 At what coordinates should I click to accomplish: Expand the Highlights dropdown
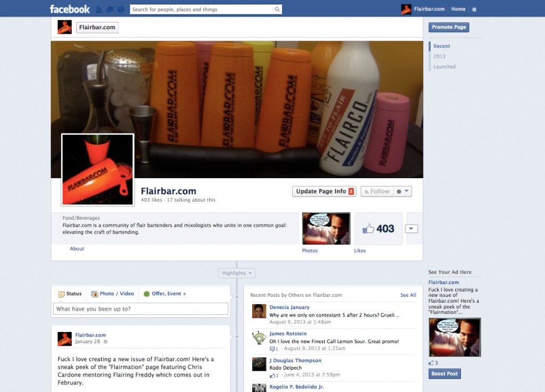[x=237, y=273]
